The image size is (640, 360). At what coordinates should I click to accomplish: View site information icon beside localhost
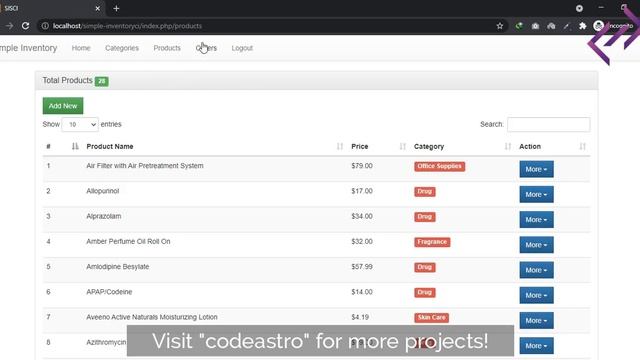pyautogui.click(x=45, y=26)
